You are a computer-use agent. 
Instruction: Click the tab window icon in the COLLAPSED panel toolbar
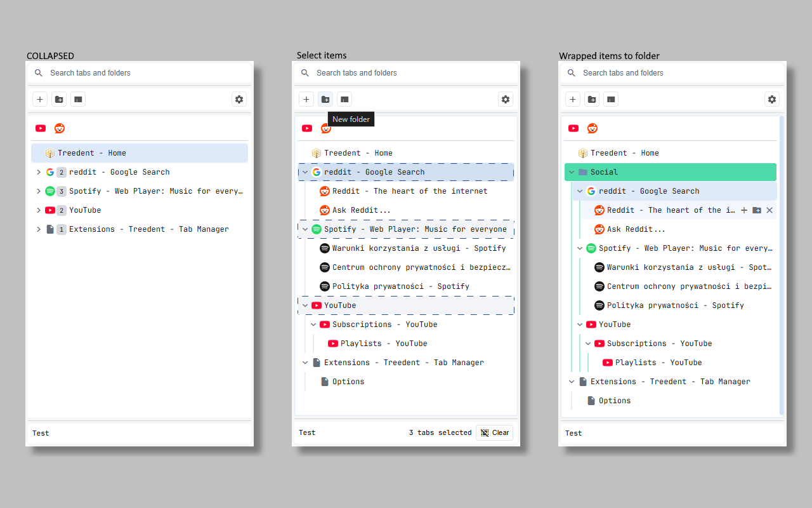click(78, 99)
